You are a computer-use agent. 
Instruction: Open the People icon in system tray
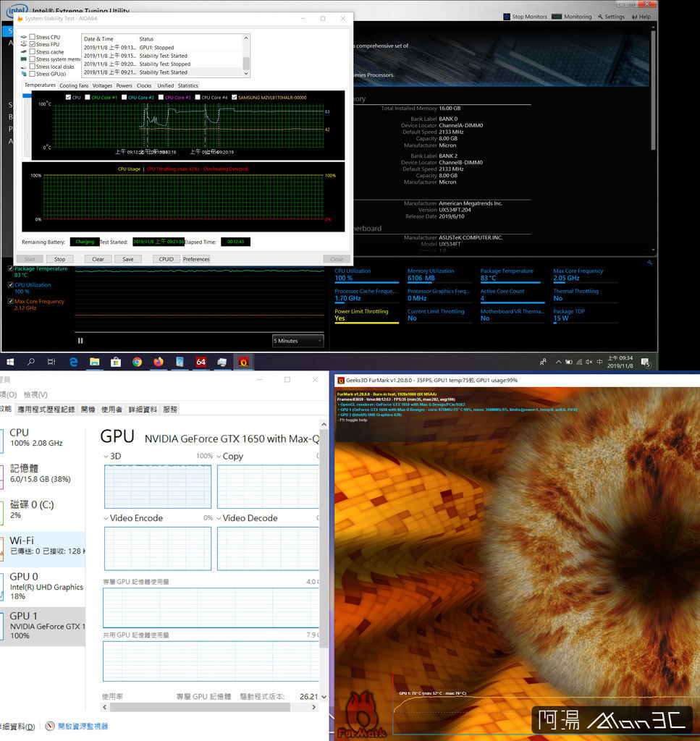tap(543, 362)
